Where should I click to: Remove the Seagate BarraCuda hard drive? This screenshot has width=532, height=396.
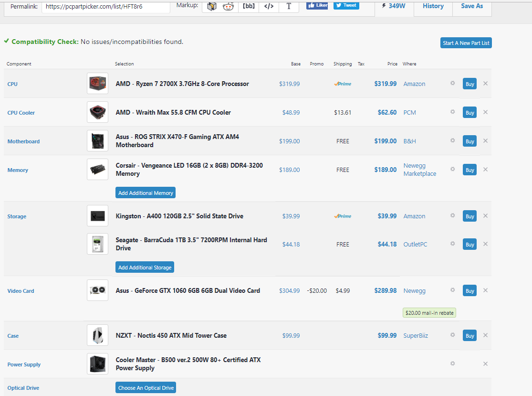tap(486, 244)
